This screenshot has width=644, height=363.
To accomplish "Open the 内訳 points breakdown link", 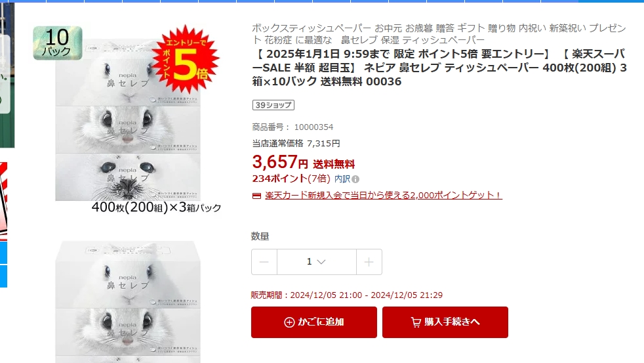I will coord(342,179).
